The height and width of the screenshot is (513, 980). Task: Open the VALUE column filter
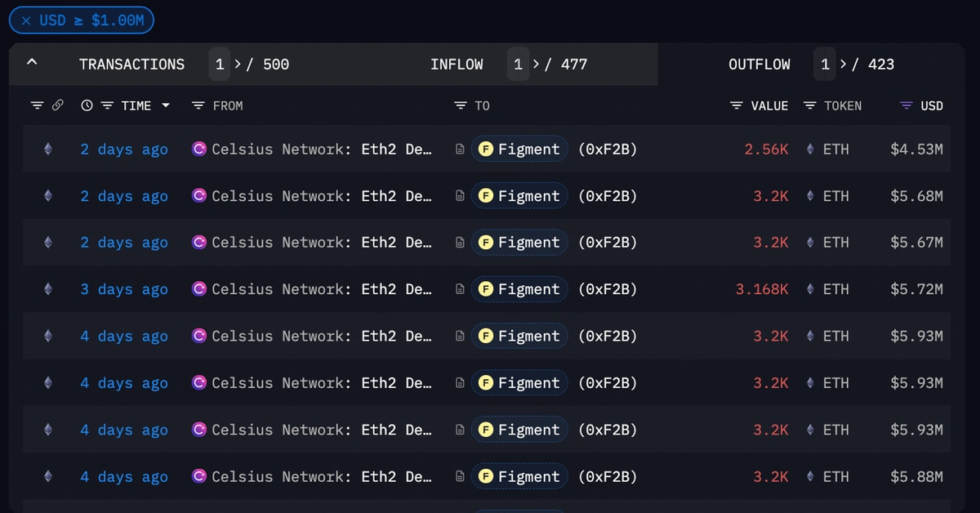point(737,105)
